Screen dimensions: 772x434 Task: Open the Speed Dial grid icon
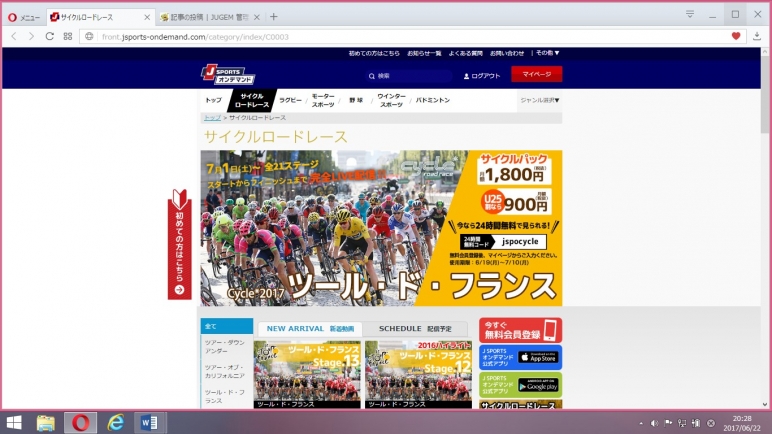(x=68, y=36)
